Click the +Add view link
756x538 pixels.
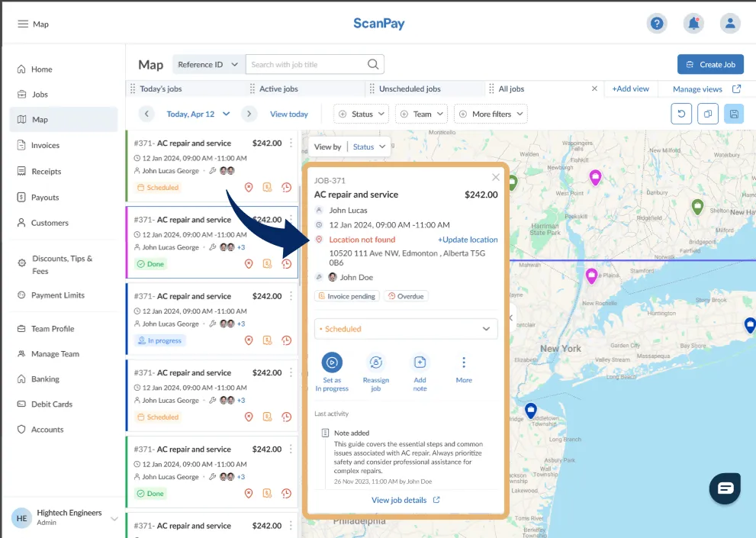630,89
